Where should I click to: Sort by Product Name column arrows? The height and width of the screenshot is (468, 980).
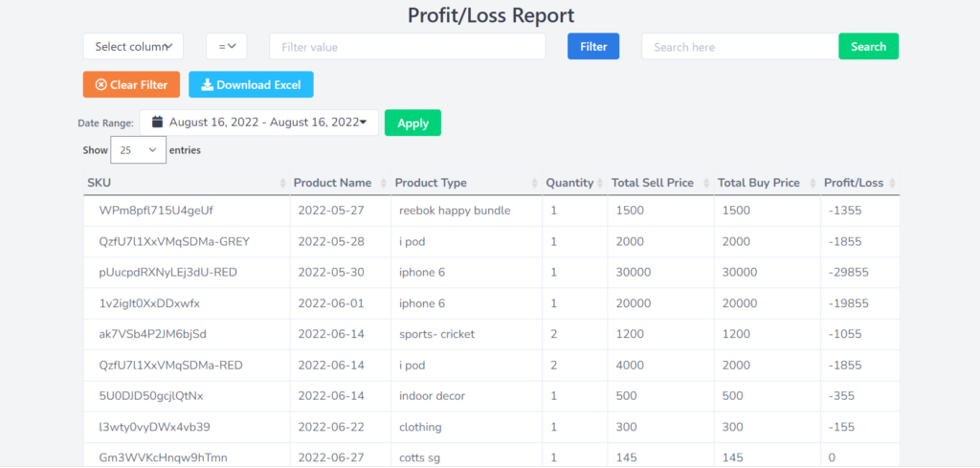(384, 183)
